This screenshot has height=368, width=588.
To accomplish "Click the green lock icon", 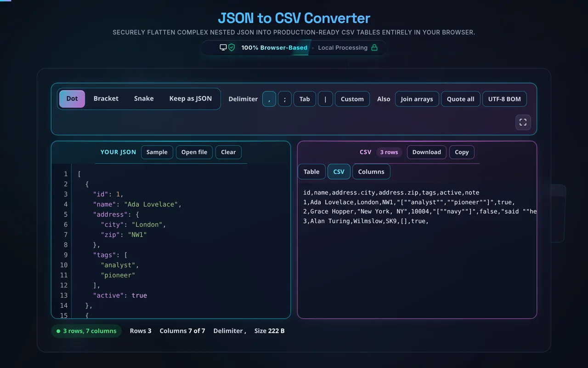I will coord(374,47).
